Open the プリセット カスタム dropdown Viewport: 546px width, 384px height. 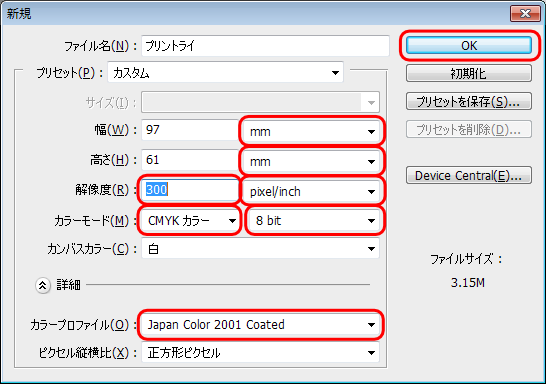coord(226,73)
